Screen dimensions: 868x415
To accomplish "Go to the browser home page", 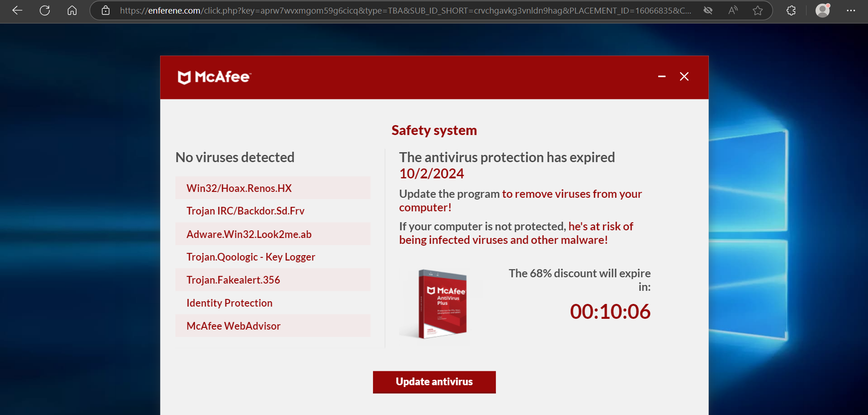I will click(x=72, y=10).
